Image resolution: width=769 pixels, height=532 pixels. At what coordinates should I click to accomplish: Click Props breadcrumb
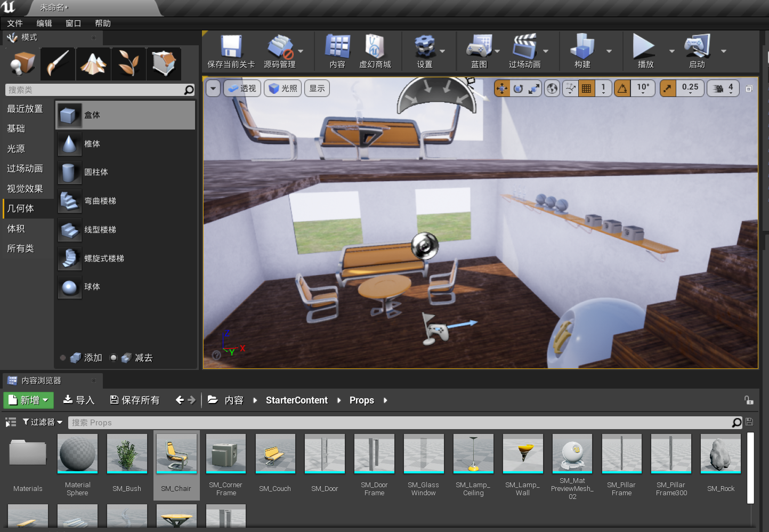[362, 400]
